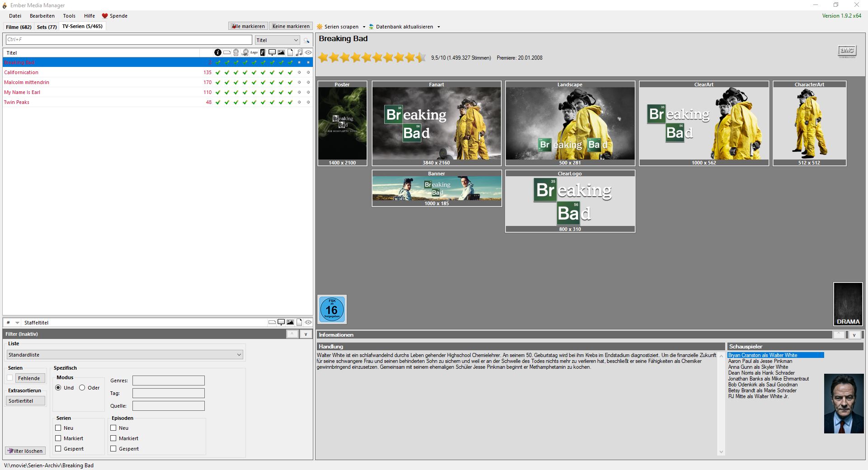The height and width of the screenshot is (470, 868).
Task: Click NFO checkmark for Californication
Action: tap(218, 72)
